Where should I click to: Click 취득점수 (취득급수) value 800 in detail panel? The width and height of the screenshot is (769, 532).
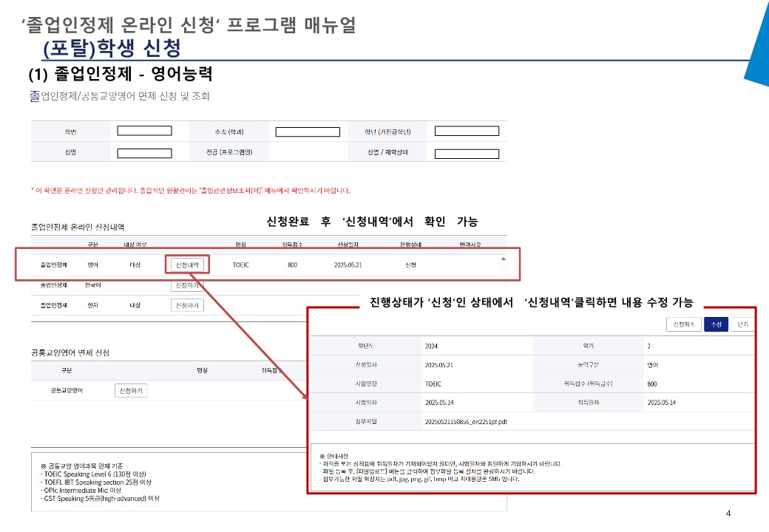pos(651,384)
